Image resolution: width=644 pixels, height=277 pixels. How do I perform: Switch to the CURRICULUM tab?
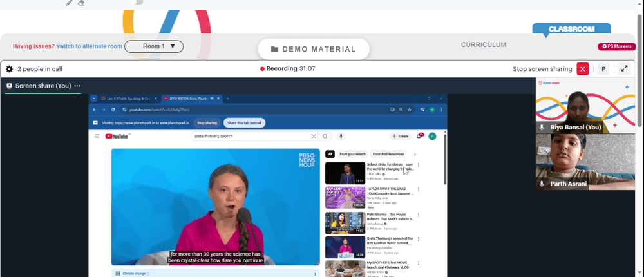click(x=484, y=45)
